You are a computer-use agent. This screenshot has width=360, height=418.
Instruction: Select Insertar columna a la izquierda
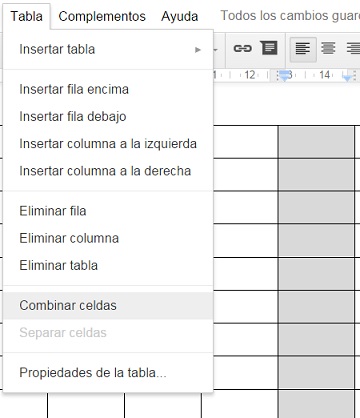(x=108, y=144)
